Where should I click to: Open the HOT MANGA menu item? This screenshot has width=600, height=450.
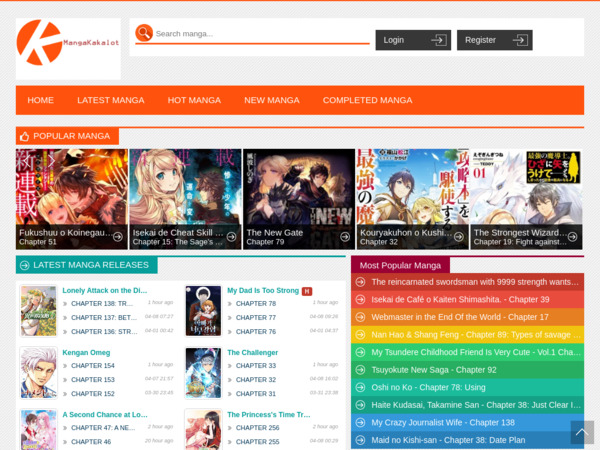(x=194, y=100)
